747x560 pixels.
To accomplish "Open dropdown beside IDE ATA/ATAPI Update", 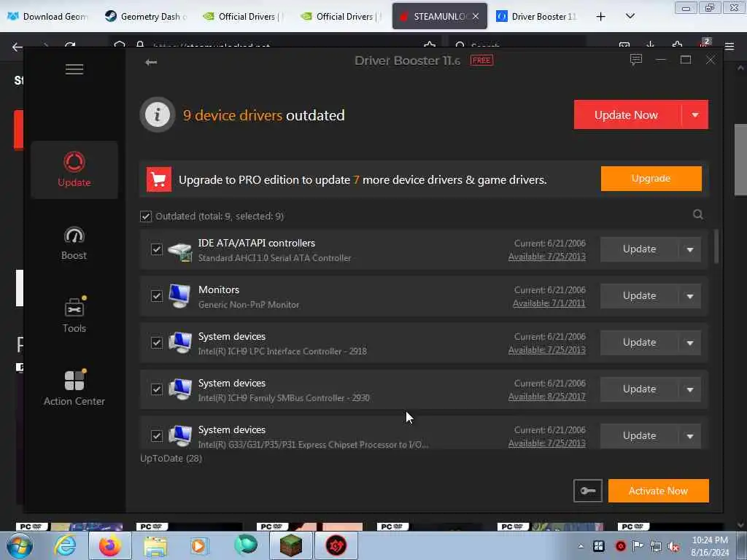I will coord(690,249).
